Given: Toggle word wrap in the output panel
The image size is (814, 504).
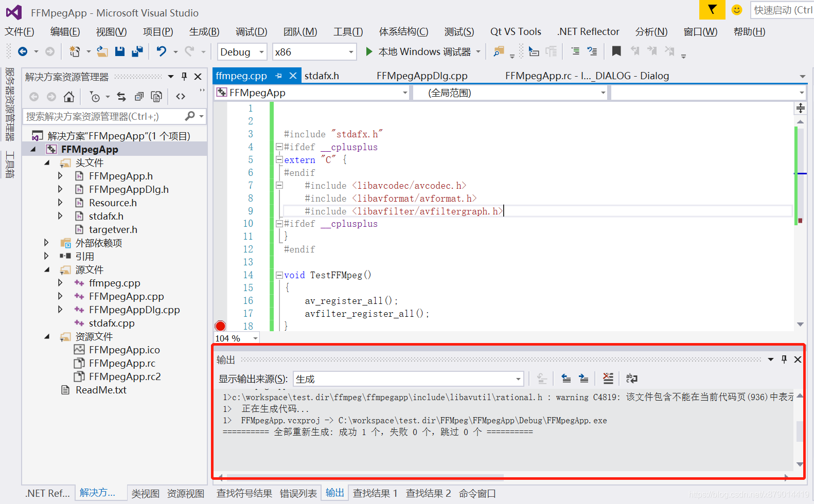Looking at the screenshot, I should (x=632, y=379).
